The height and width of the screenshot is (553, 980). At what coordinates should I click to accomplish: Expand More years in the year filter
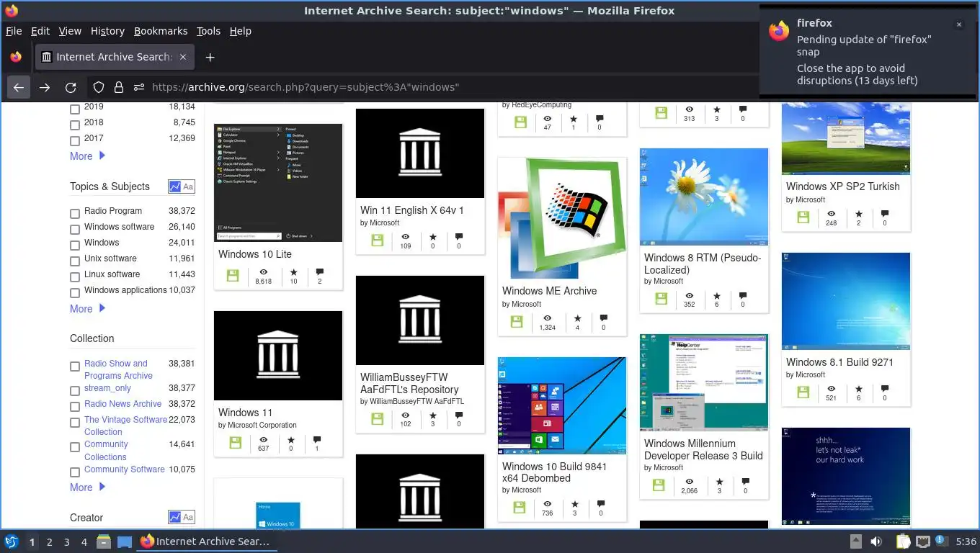point(87,156)
